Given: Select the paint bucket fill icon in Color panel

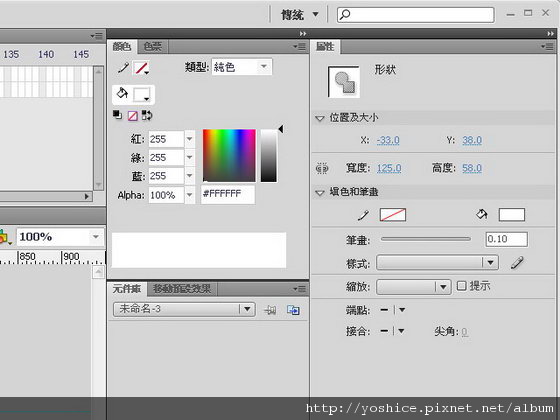Looking at the screenshot, I should 122,94.
